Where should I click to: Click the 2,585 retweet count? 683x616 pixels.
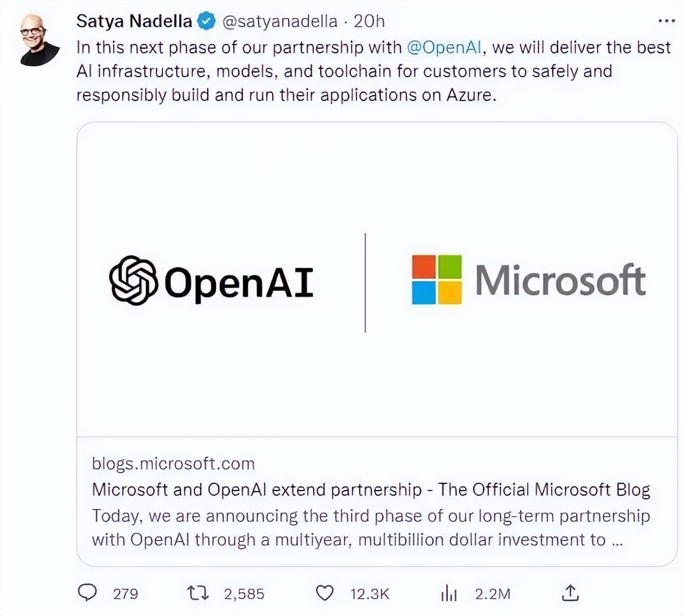(244, 593)
